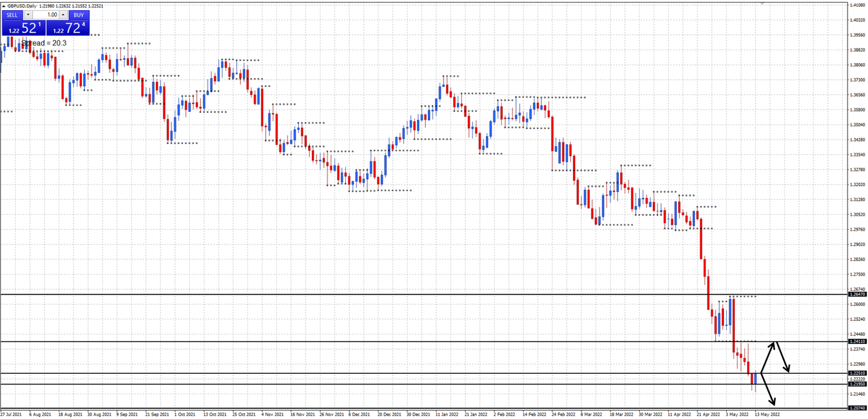Screen dimensions: 868x419
Task: Click the volume decrease arrow
Action: (28, 15)
